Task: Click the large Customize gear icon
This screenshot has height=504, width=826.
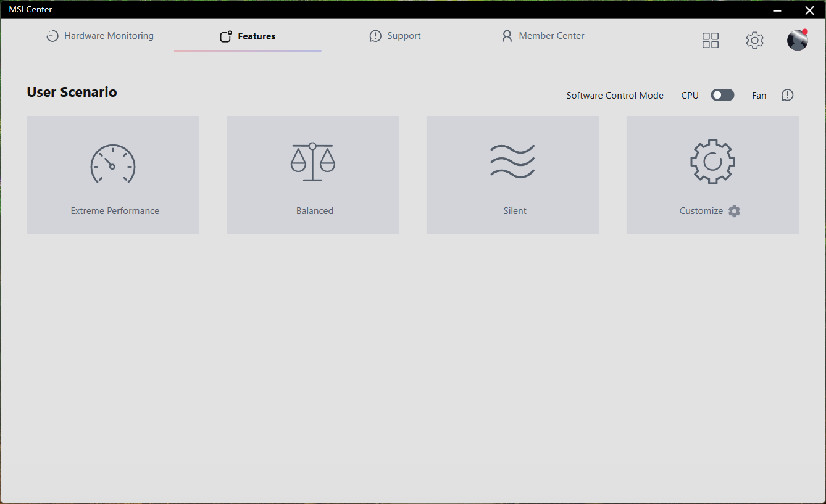Action: pos(713,162)
